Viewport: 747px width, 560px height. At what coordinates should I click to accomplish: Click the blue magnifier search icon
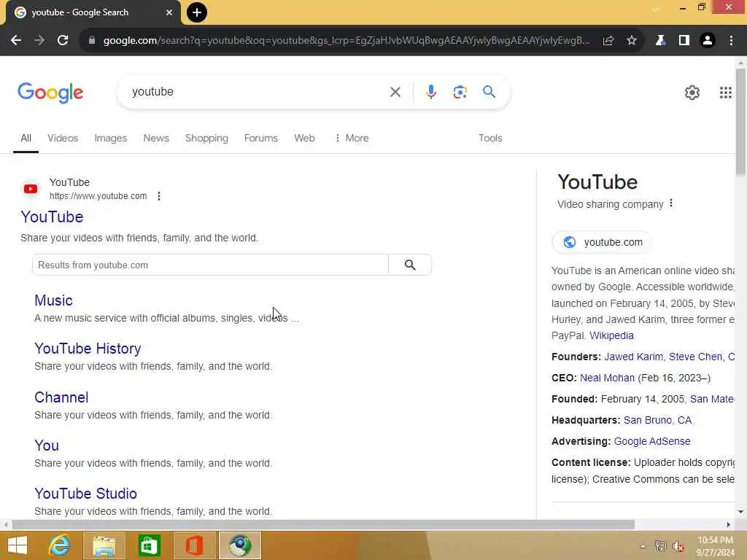point(489,91)
